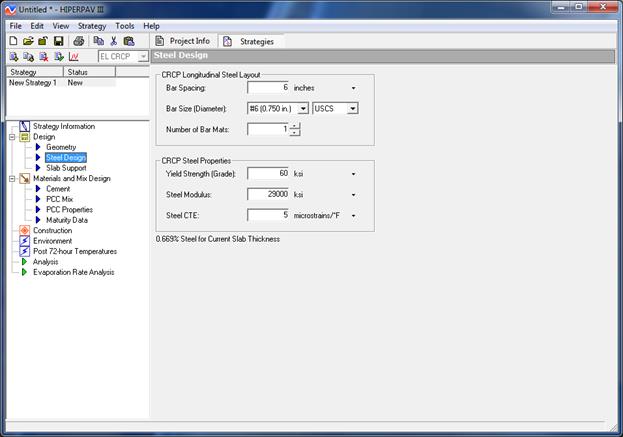
Task: Collapse the Materials and Mix Design node
Action: tap(12, 179)
